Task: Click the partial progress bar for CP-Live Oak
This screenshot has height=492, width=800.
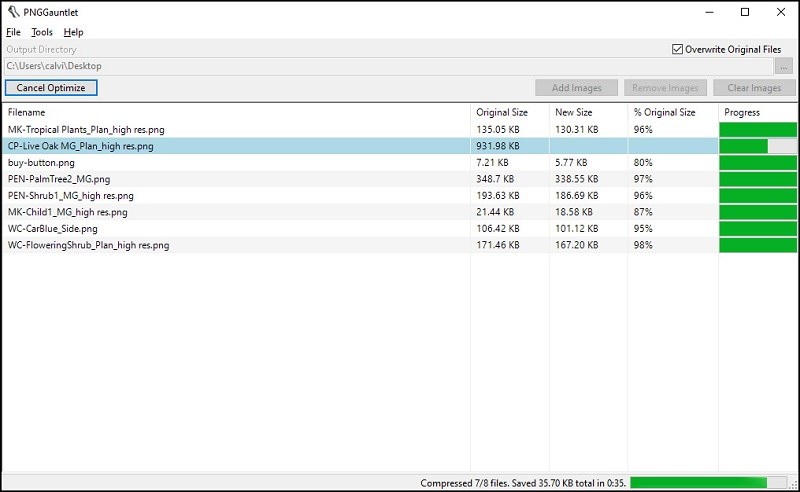Action: 758,146
